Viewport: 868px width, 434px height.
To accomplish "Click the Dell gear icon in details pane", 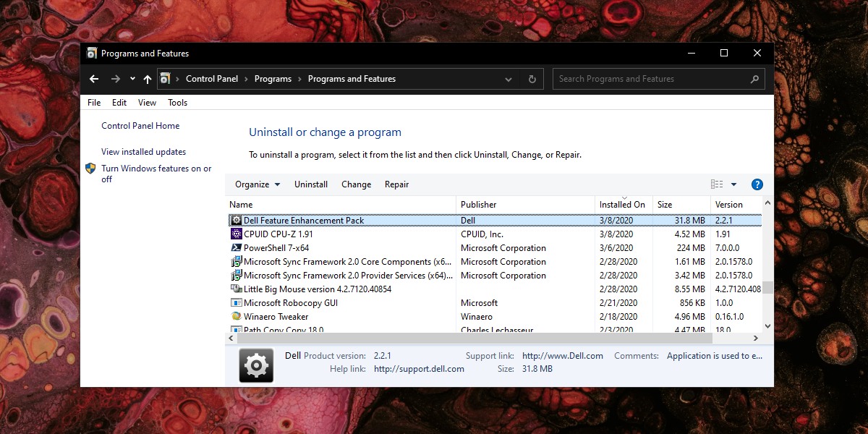I will tap(256, 365).
